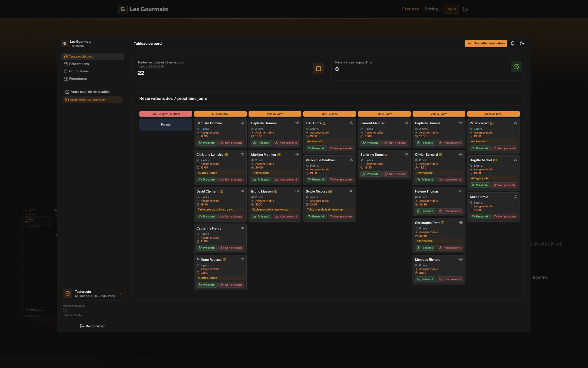Open Réservations in the sidebar
588x368 pixels.
click(79, 64)
